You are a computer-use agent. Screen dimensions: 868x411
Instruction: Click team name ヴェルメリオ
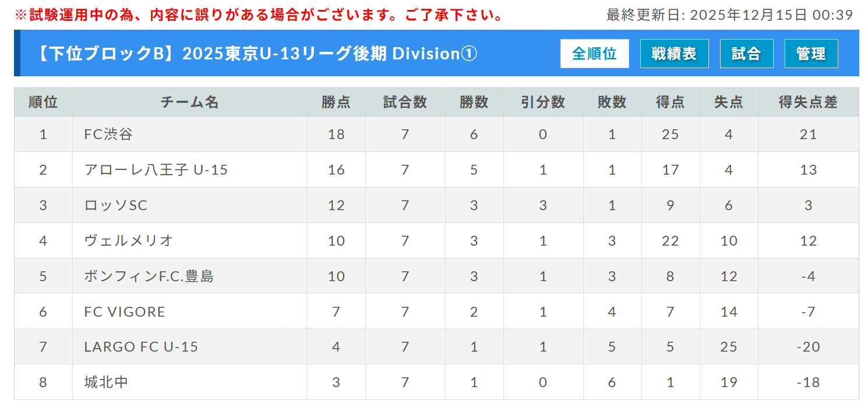click(129, 241)
